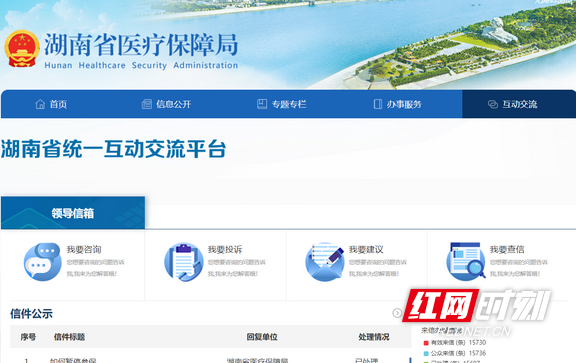This screenshot has width=576, height=363.
Task: Open the 我要咨询 speech bubble icon
Action: [x=43, y=262]
